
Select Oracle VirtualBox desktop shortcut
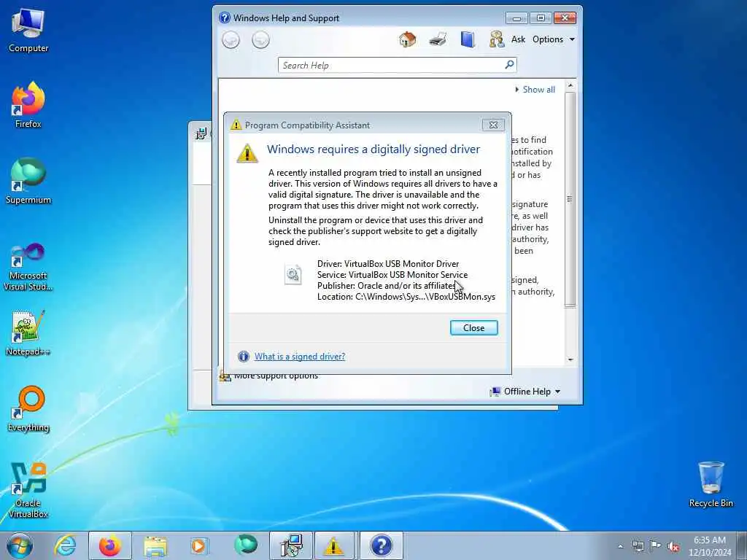pos(28,491)
